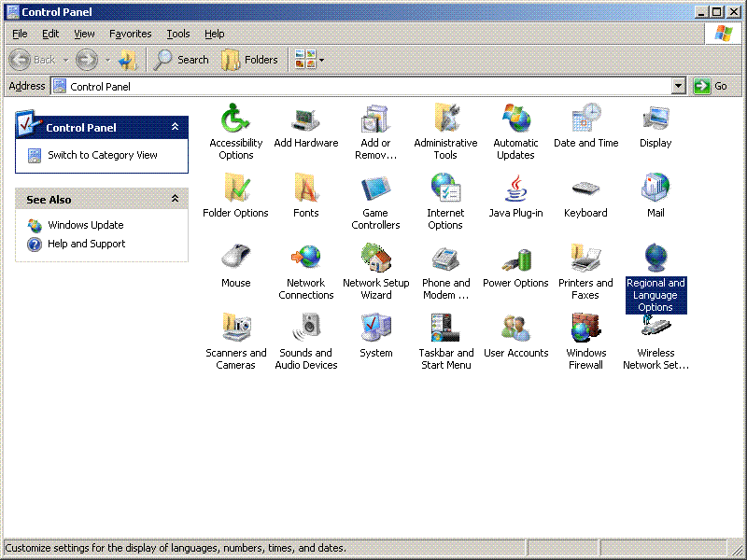This screenshot has width=747, height=560.
Task: Click the Address bar field
Action: 368,86
